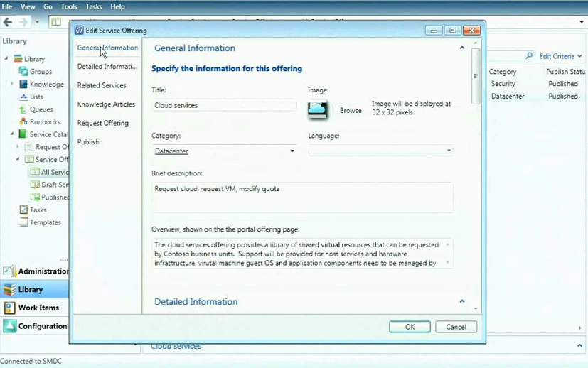Click Browse to choose an image

[x=351, y=111]
